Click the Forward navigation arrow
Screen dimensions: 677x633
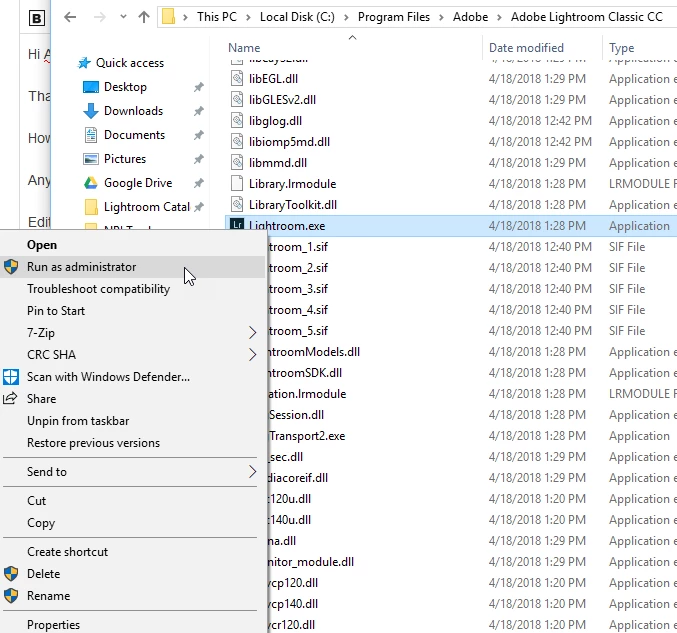pos(100,17)
